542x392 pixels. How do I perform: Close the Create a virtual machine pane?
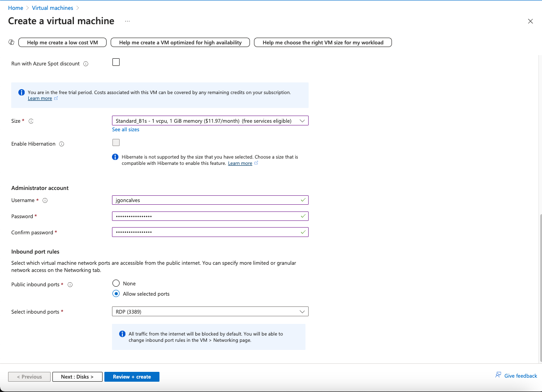(x=530, y=21)
